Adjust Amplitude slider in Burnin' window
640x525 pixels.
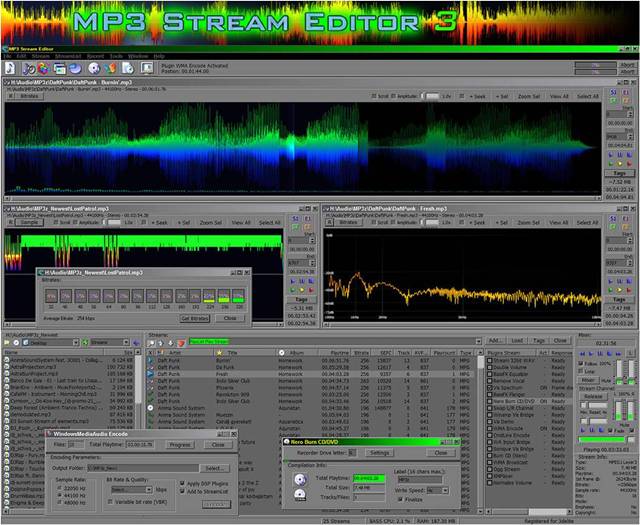(x=431, y=96)
